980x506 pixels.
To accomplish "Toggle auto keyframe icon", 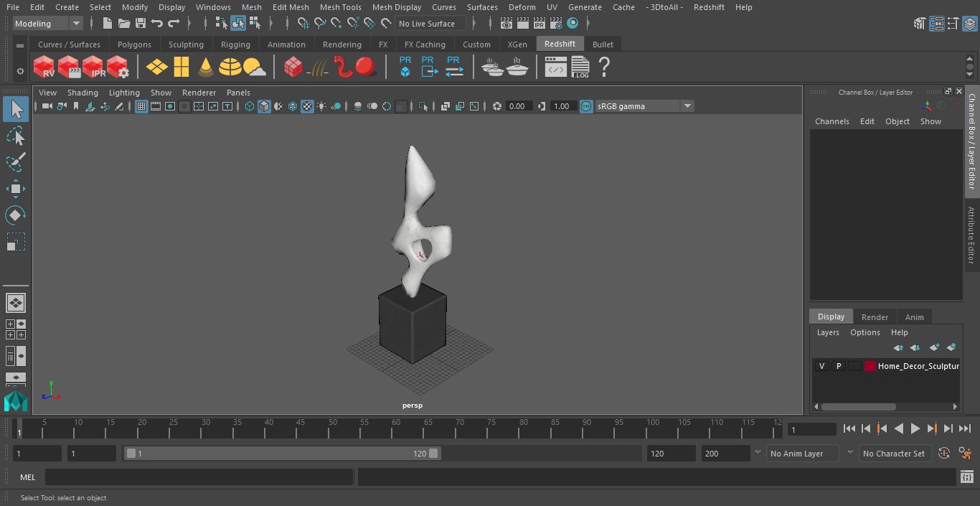I will [944, 454].
